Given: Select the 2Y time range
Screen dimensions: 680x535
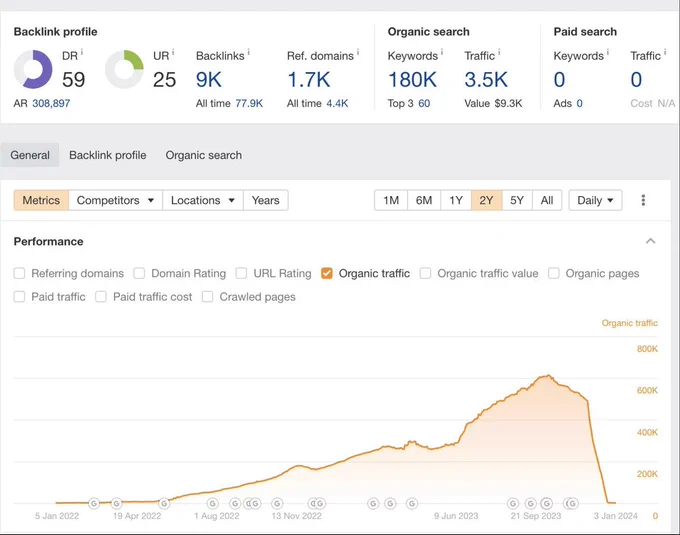Looking at the screenshot, I should coord(487,200).
